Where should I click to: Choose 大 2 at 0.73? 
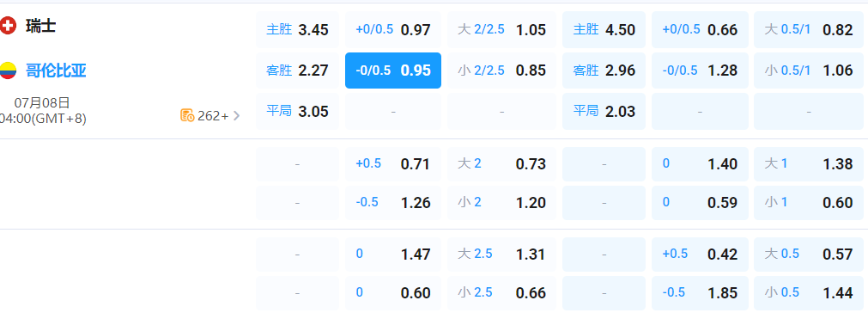pyautogui.click(x=501, y=164)
